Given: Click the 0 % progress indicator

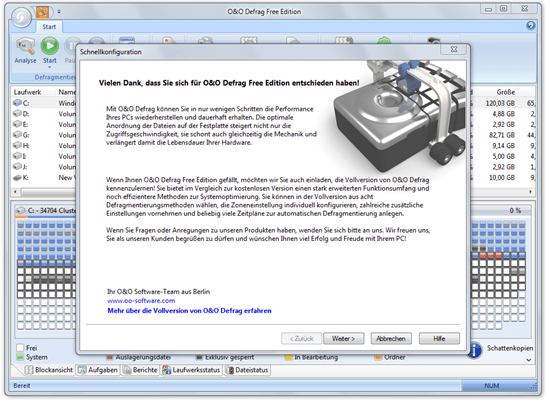Looking at the screenshot, I should [515, 210].
